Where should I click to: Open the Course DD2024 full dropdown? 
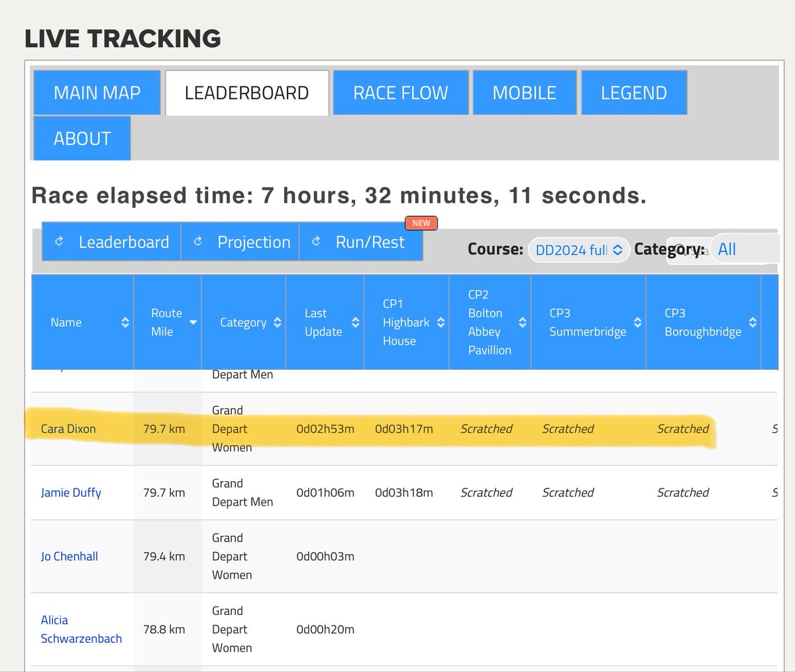[x=579, y=250]
